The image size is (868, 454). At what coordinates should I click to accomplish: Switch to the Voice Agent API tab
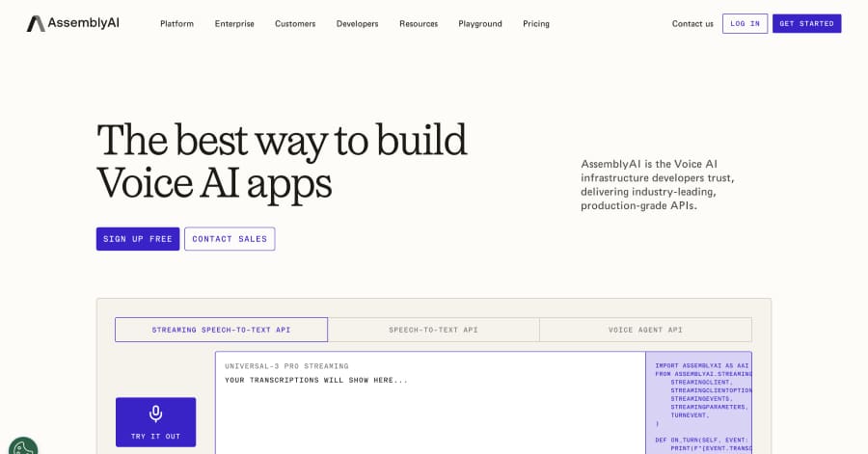pos(645,330)
